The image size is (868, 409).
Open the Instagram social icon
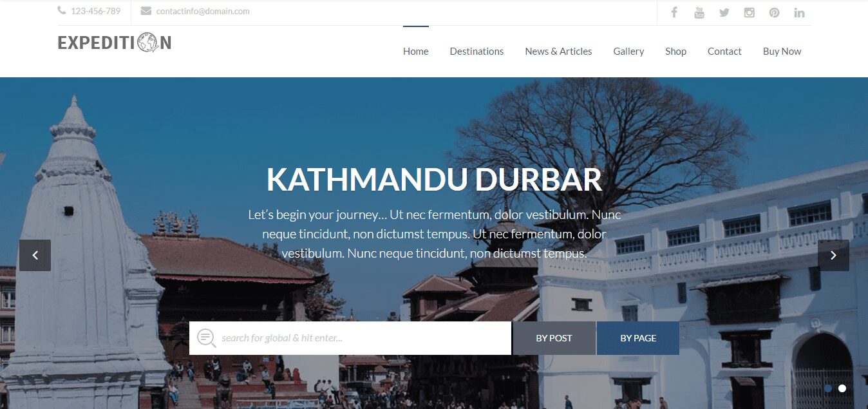[749, 12]
